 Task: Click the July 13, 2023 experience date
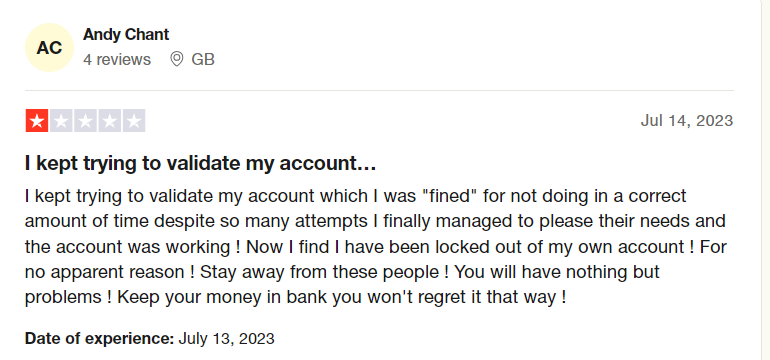point(226,339)
